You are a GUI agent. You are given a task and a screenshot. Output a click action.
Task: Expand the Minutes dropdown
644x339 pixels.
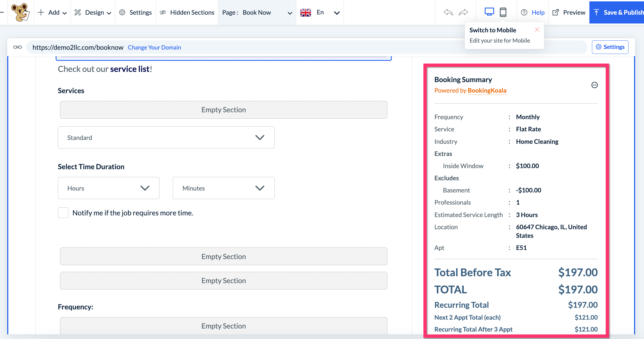click(x=223, y=188)
